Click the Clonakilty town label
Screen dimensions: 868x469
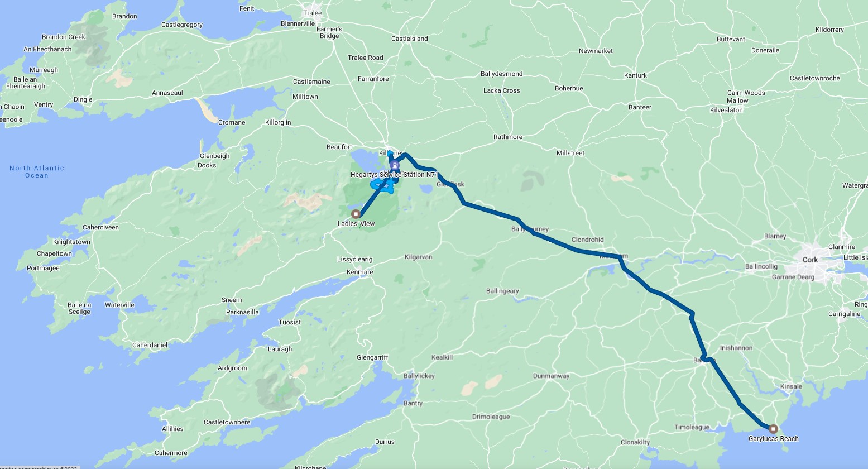pyautogui.click(x=635, y=442)
